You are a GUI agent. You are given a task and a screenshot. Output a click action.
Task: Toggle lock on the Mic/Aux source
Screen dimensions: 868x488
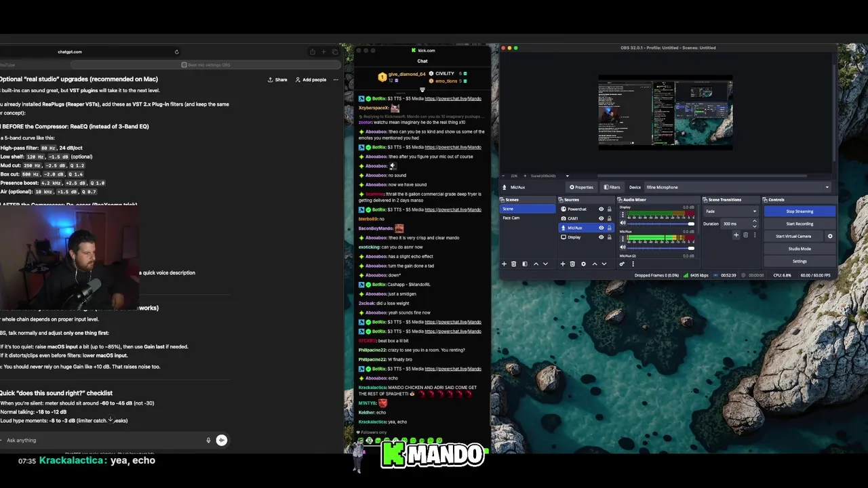pos(609,228)
